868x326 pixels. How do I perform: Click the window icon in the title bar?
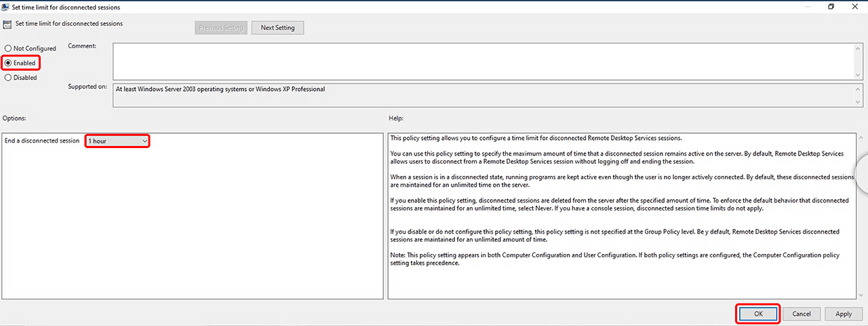[6, 7]
